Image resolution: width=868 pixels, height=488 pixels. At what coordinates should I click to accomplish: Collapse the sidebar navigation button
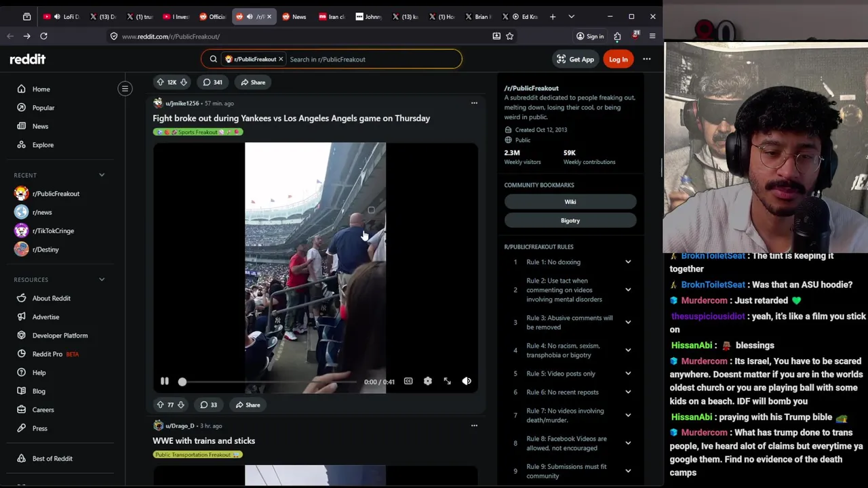click(125, 89)
